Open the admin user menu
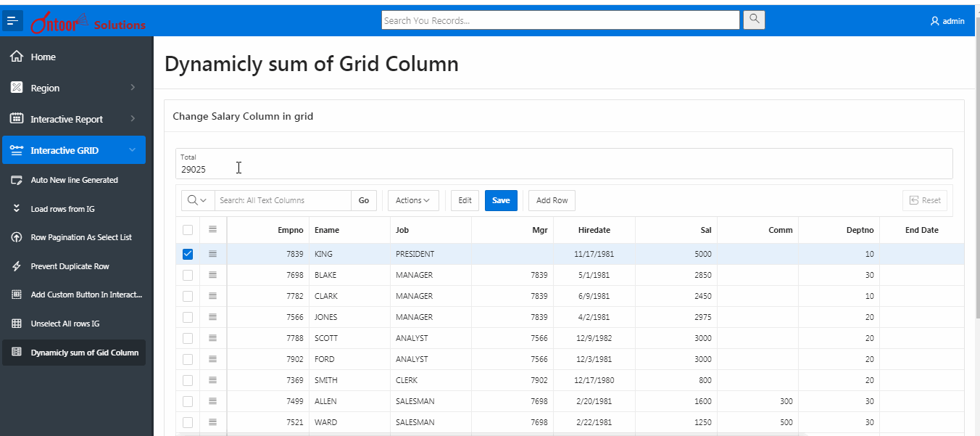The height and width of the screenshot is (436, 980). tap(947, 21)
